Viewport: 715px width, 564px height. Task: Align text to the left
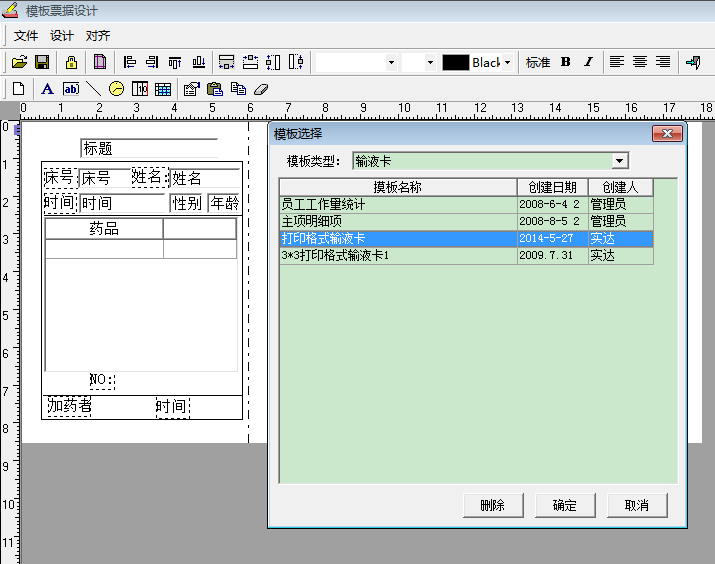coord(617,62)
